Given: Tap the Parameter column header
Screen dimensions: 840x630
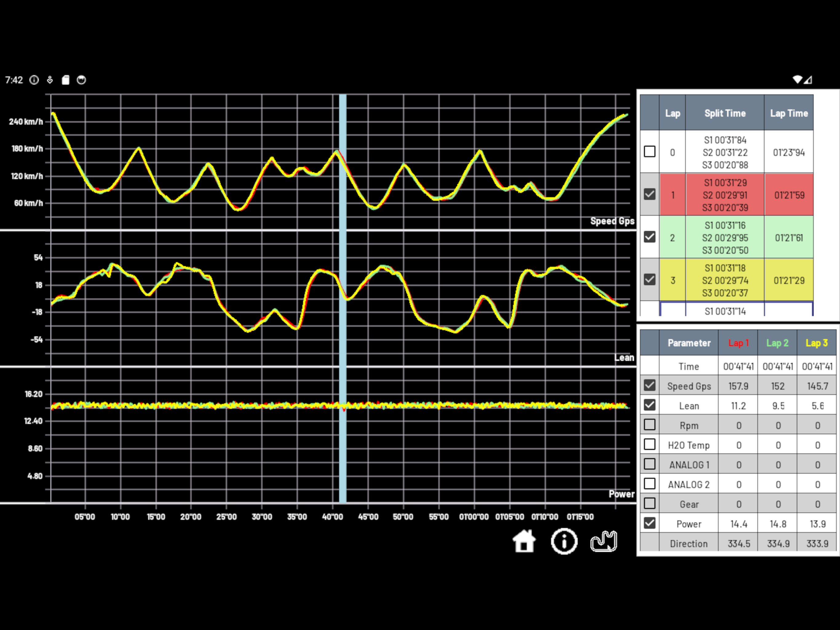Looking at the screenshot, I should point(689,343).
